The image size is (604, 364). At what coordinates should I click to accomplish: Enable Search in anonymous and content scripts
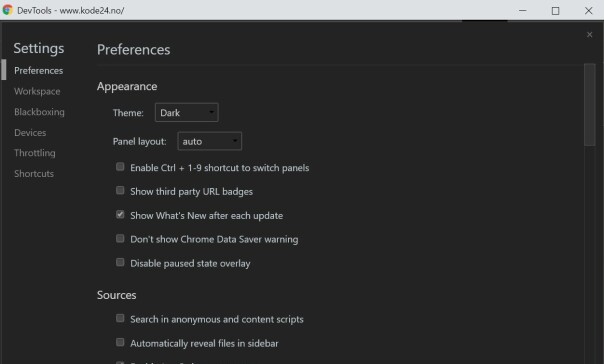[120, 318]
